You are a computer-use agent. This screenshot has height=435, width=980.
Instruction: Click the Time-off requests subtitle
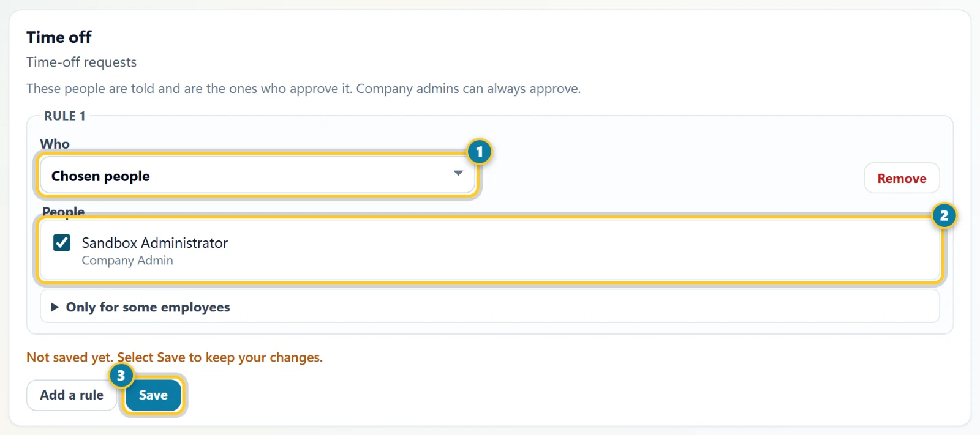pos(81,62)
